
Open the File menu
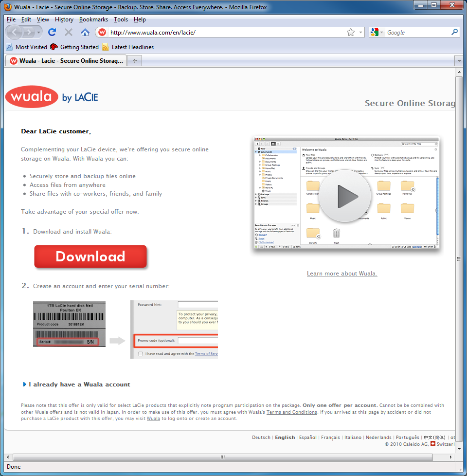coord(11,19)
